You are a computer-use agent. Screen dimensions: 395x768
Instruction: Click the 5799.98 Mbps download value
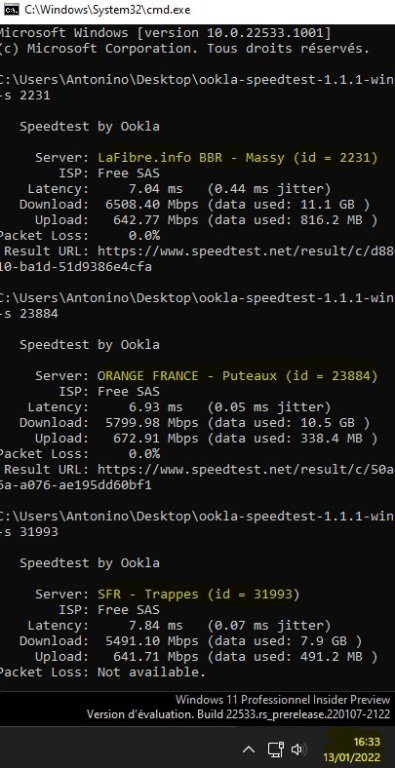[151, 423]
